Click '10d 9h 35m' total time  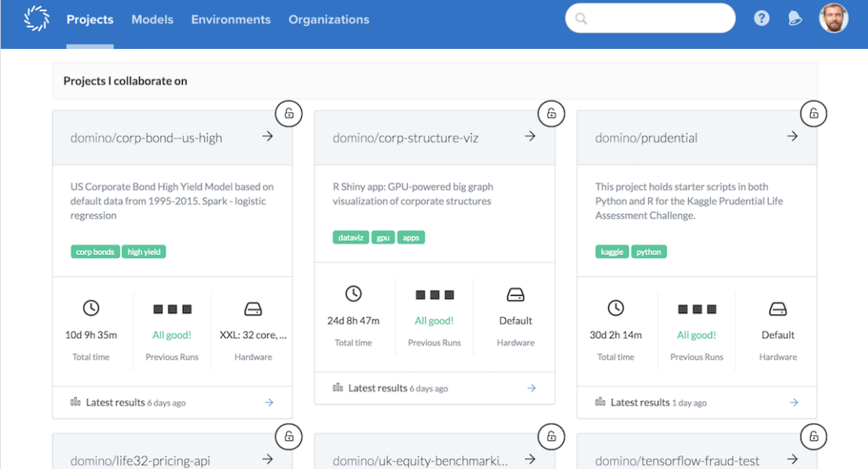click(x=91, y=335)
